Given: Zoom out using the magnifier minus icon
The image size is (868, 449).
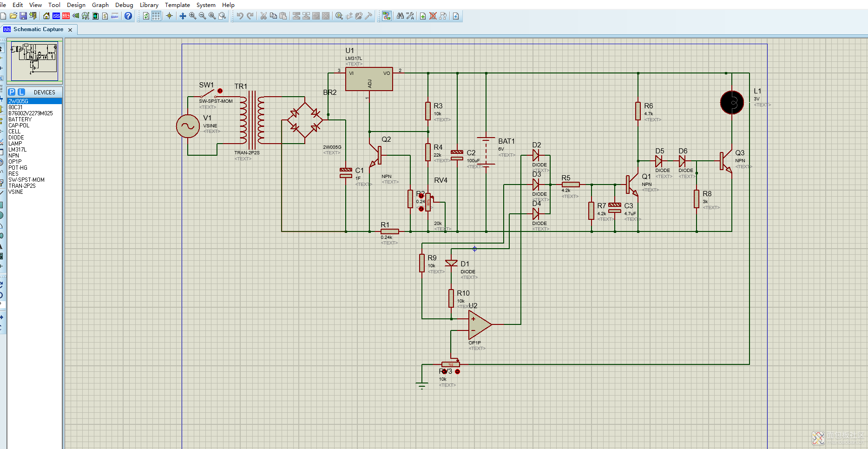Looking at the screenshot, I should tap(202, 16).
